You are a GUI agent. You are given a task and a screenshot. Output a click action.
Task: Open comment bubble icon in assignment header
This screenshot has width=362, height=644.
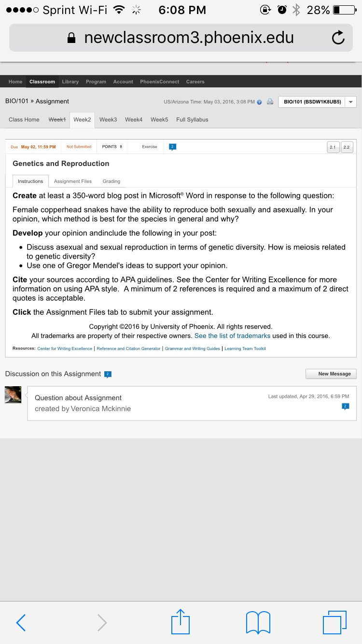click(x=173, y=147)
